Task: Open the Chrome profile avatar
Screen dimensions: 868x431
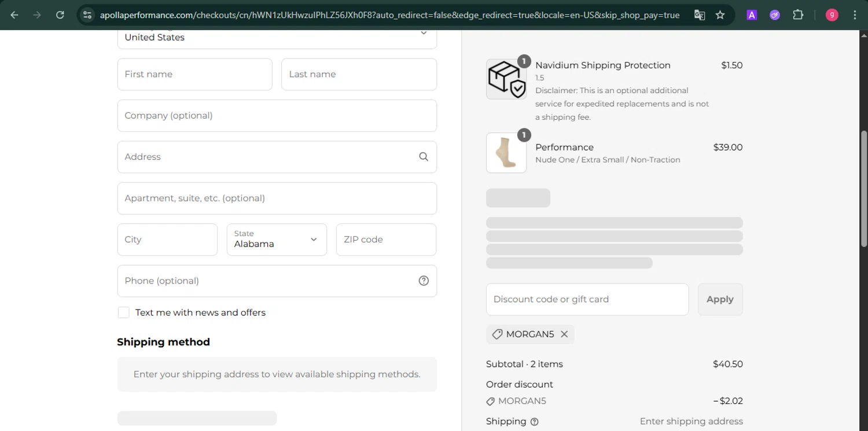Action: [832, 15]
